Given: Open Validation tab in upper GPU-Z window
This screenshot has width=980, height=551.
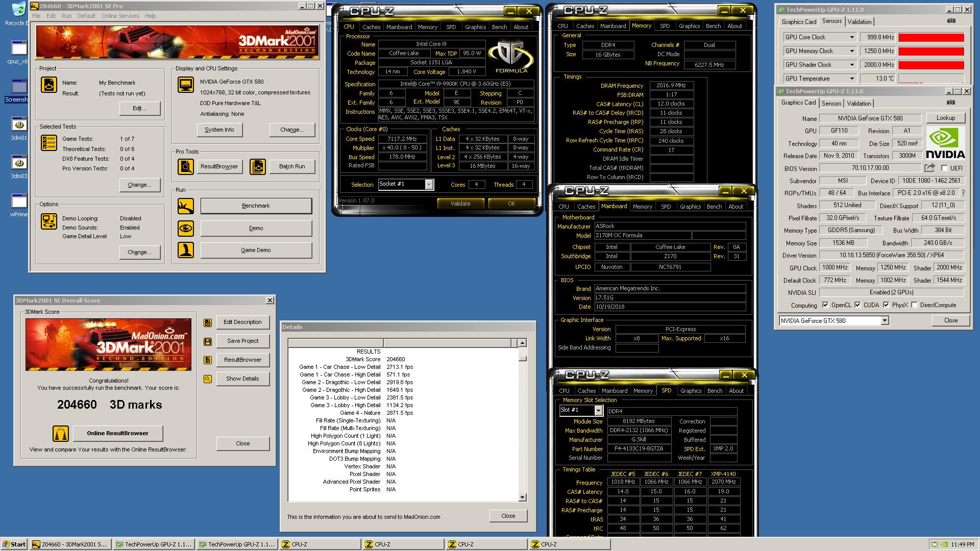Looking at the screenshot, I should point(860,22).
